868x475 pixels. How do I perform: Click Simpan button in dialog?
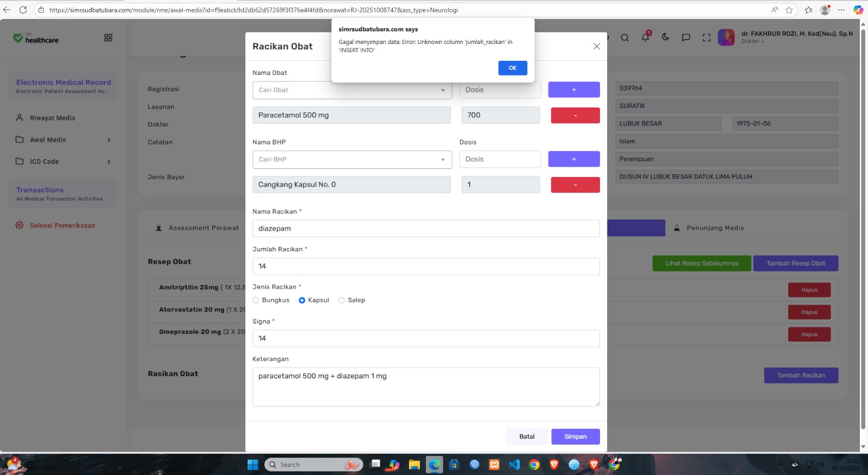pyautogui.click(x=576, y=436)
